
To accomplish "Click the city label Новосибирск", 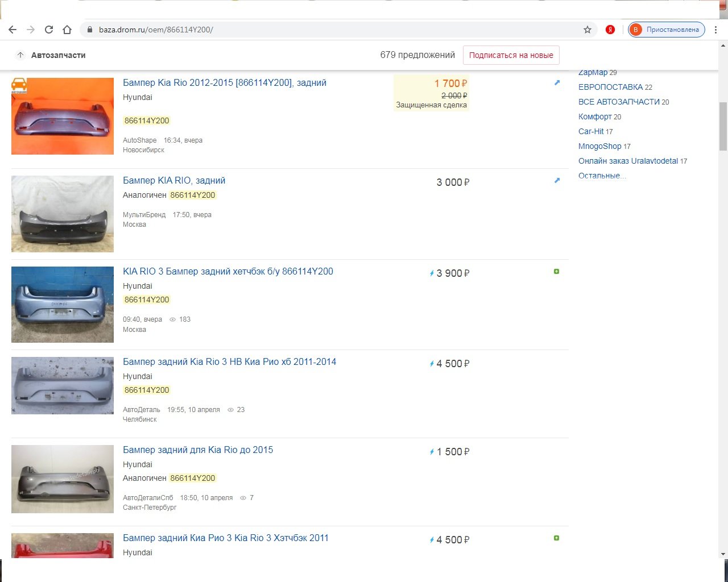I will click(x=143, y=150).
